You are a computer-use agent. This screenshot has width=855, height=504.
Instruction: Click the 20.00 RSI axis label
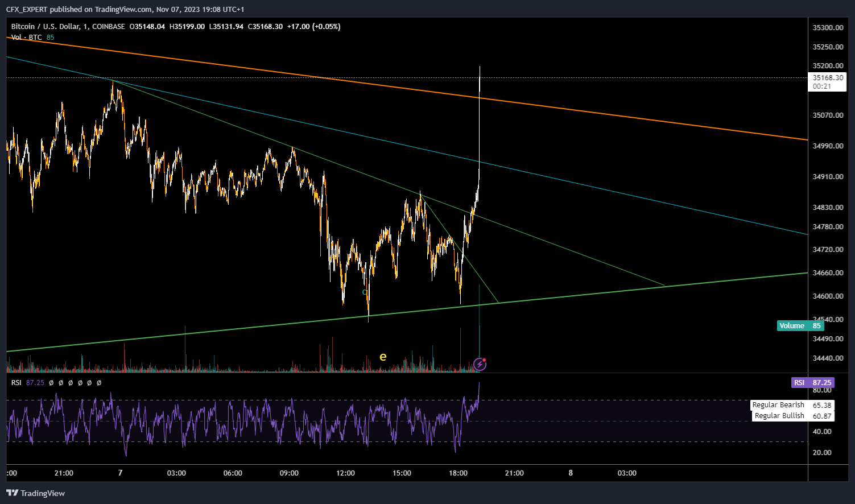822,453
